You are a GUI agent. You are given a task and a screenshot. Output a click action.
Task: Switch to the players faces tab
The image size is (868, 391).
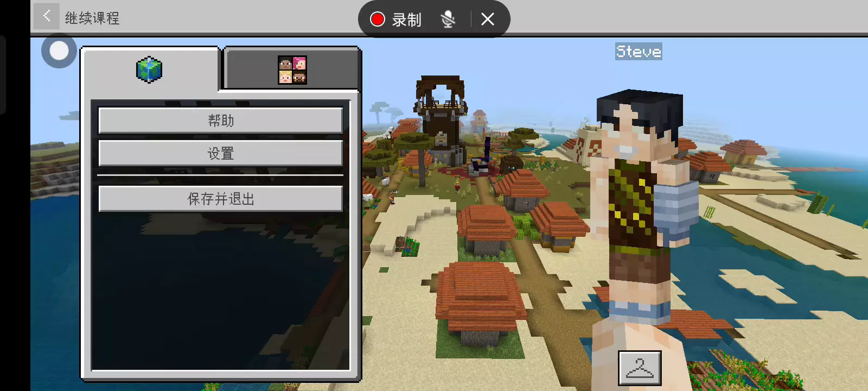pyautogui.click(x=292, y=70)
